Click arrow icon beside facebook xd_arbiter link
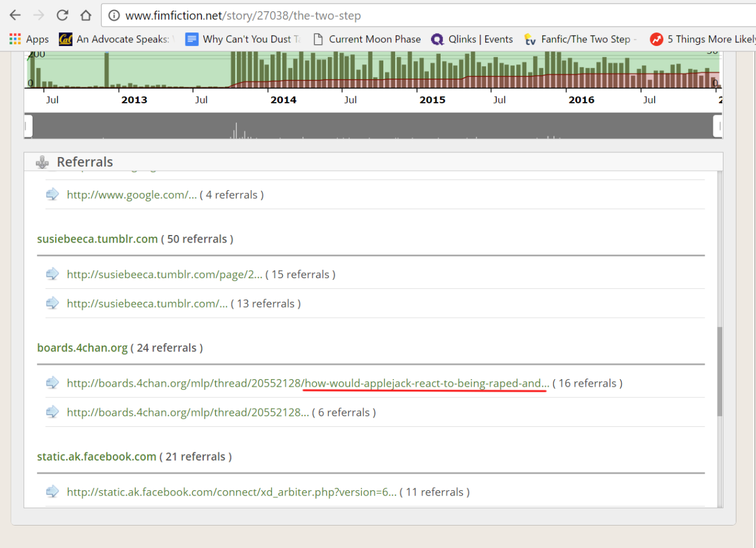 [53, 491]
